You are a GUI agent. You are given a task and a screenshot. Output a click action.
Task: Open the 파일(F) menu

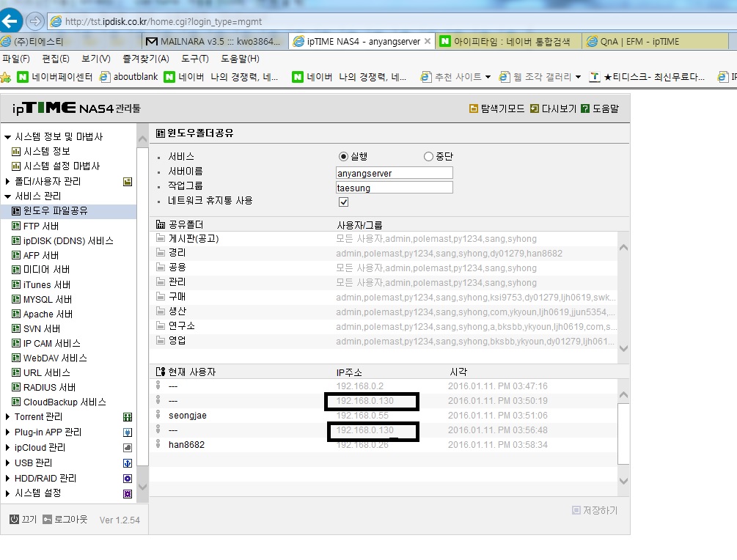pos(16,59)
